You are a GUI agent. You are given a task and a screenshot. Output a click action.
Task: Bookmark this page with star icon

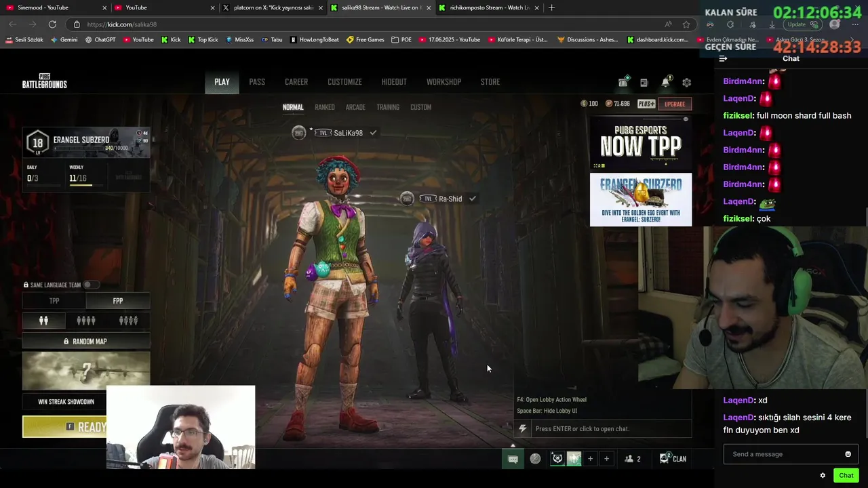686,24
